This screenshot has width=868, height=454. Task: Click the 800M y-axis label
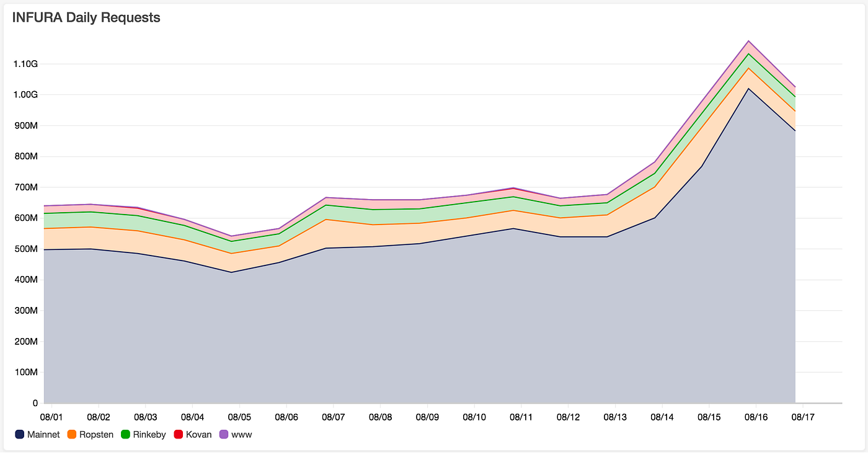(27, 156)
